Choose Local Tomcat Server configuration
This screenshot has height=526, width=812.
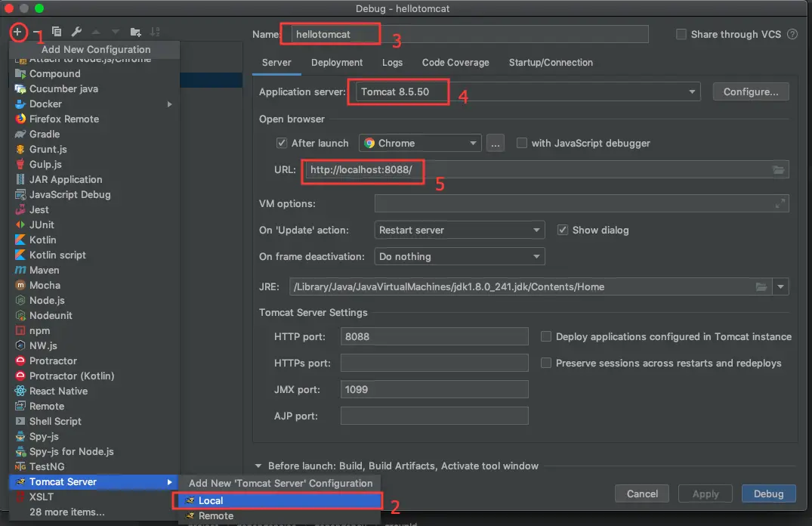279,500
